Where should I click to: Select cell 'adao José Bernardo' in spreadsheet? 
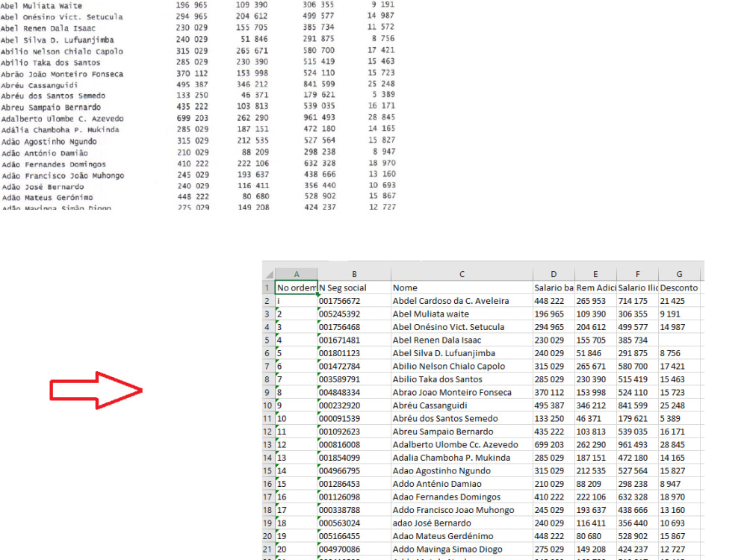[462, 523]
